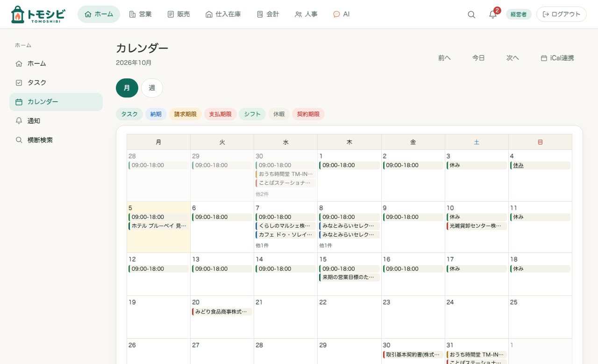Viewport: 598px width, 364px height.
Task: Open 休み entry on October 4
Action: click(540, 165)
